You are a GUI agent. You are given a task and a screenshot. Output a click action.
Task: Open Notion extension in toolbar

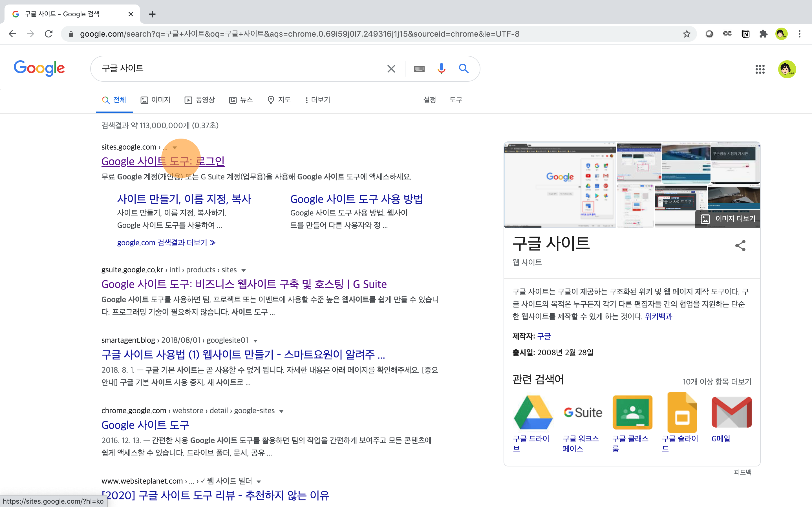click(x=745, y=34)
